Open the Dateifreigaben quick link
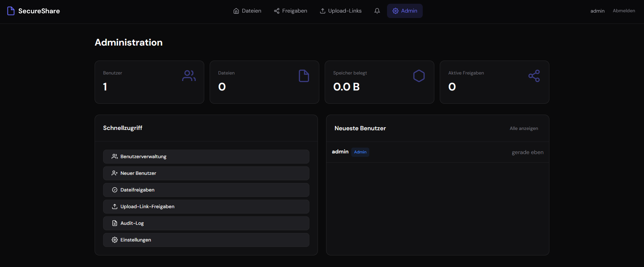 tap(206, 190)
